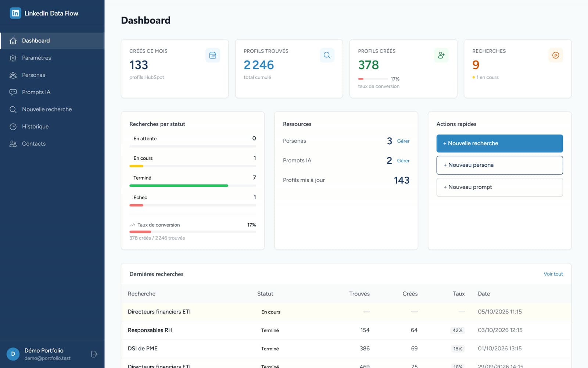Click the Date column header
Screen dimensions: 588x368
click(484, 294)
